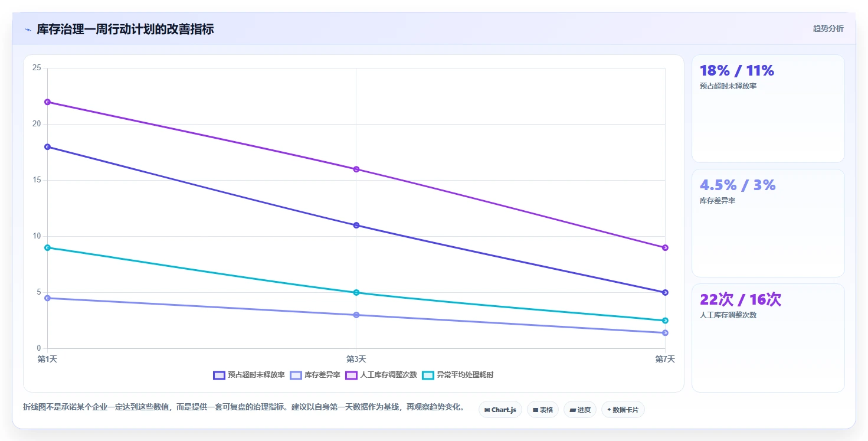Click the 库存差异率 point at 第3天
Viewport: 868px width, 441px height.
(356, 315)
